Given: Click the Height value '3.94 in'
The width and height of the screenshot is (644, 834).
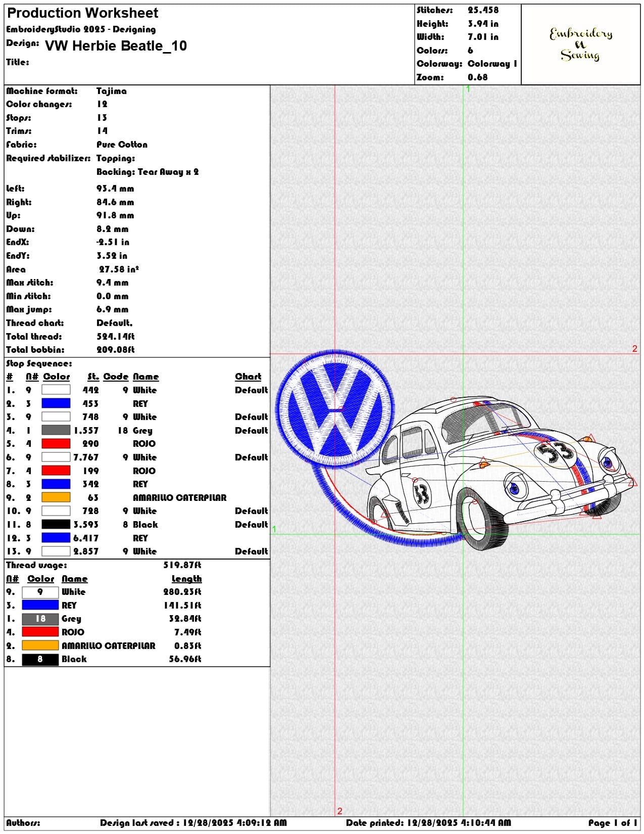Looking at the screenshot, I should (483, 24).
